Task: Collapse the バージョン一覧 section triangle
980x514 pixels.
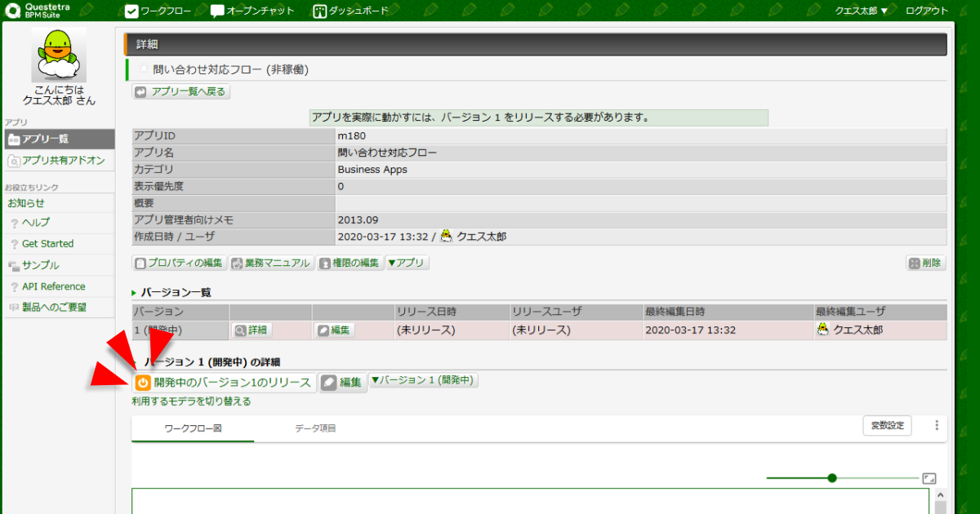Action: [x=135, y=293]
